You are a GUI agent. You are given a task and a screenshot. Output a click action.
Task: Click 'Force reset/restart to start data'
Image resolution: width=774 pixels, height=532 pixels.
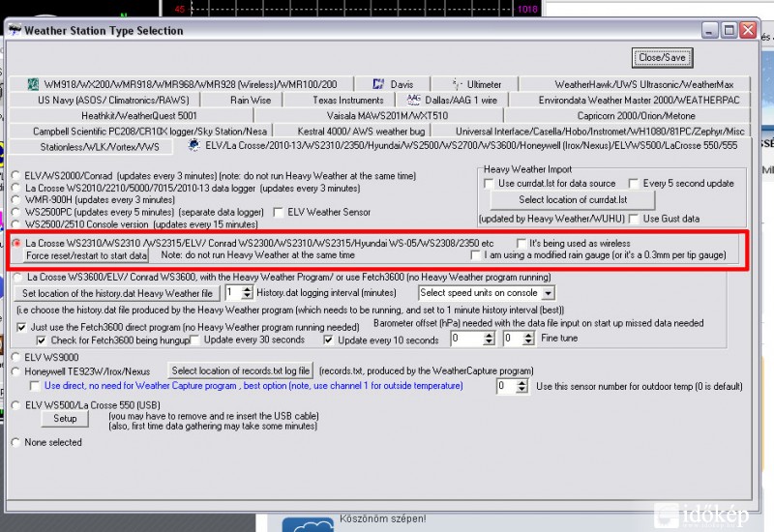[x=86, y=255]
